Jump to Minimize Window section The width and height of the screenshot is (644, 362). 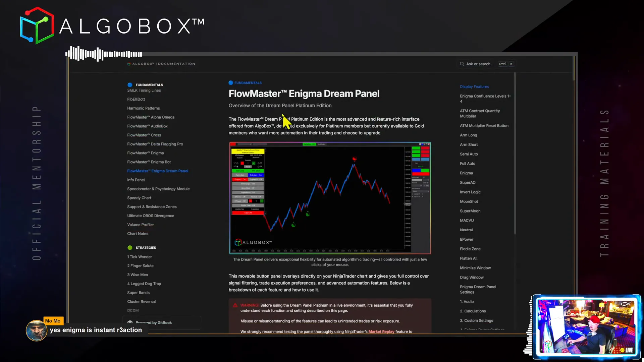pyautogui.click(x=475, y=268)
